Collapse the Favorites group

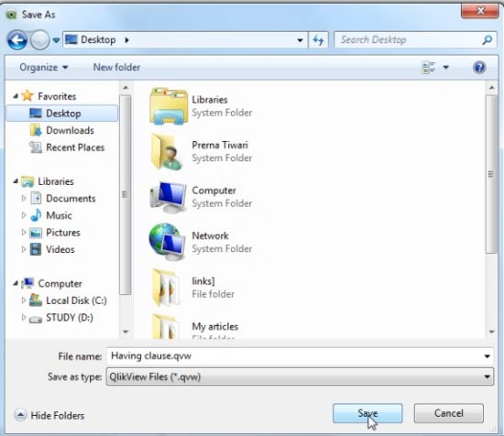(16, 96)
